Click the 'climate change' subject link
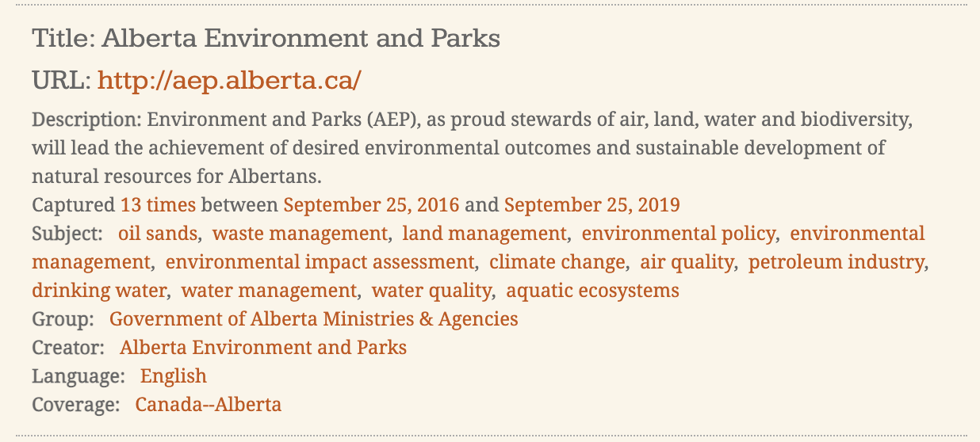Image resolution: width=980 pixels, height=442 pixels. click(x=557, y=262)
